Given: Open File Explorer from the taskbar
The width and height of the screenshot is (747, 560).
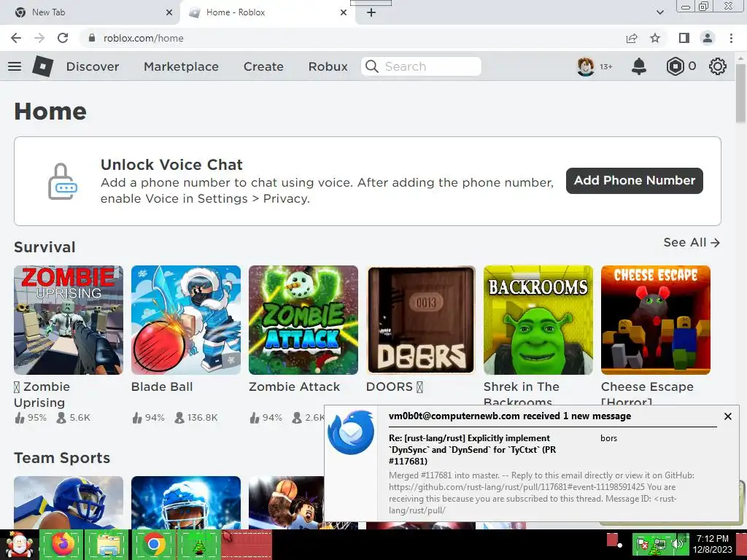Looking at the screenshot, I should tap(108, 544).
